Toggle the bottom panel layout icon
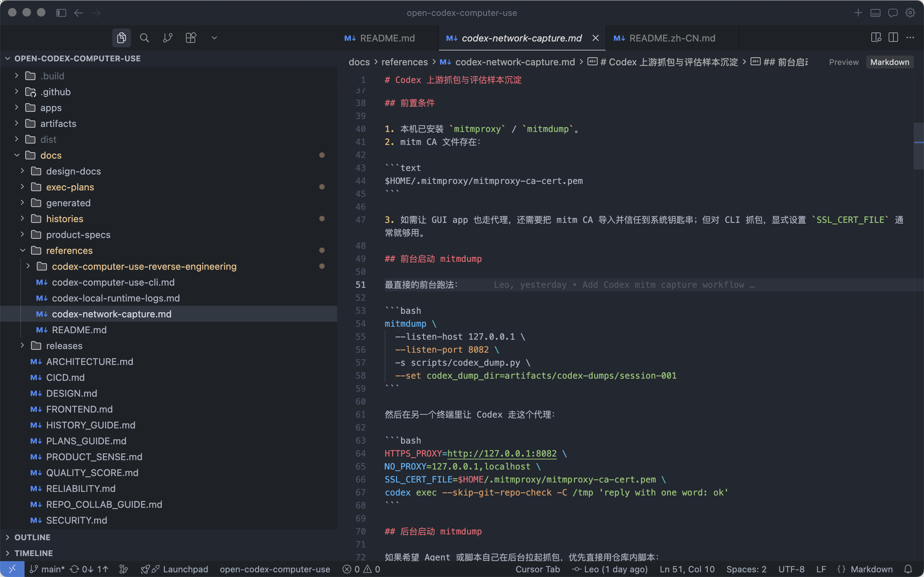Image resolution: width=924 pixels, height=577 pixels. [x=875, y=13]
